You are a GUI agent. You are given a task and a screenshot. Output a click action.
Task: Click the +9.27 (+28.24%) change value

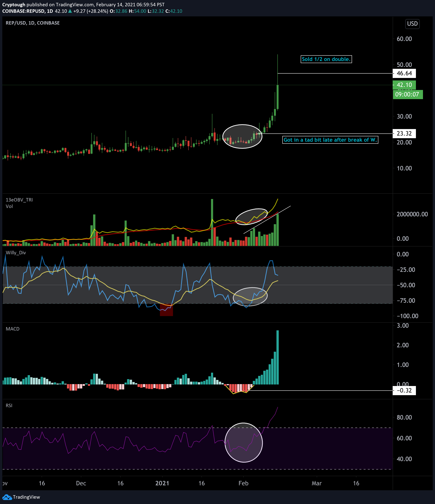tap(91, 11)
